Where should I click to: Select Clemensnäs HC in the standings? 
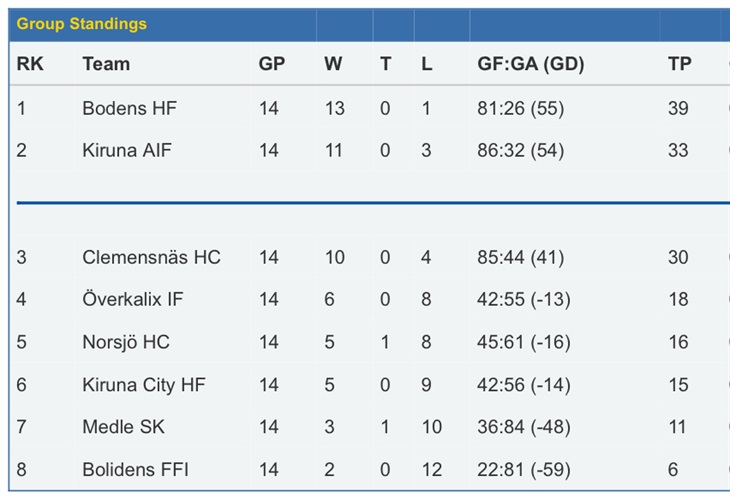pos(151,257)
